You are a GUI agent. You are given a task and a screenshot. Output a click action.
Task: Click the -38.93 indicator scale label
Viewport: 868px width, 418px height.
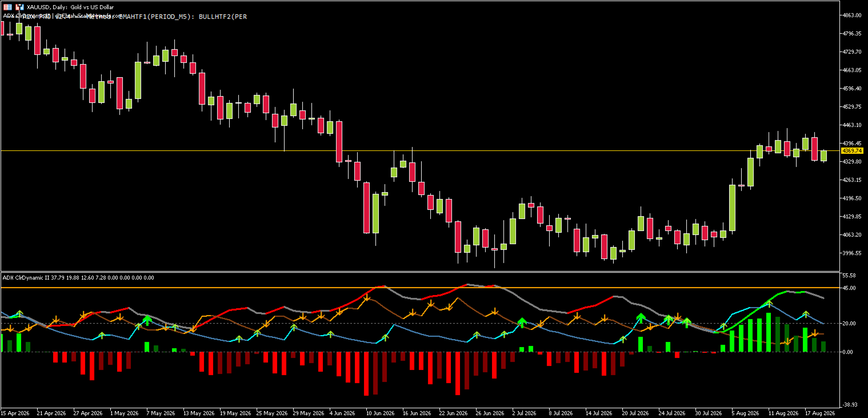[x=850, y=404]
